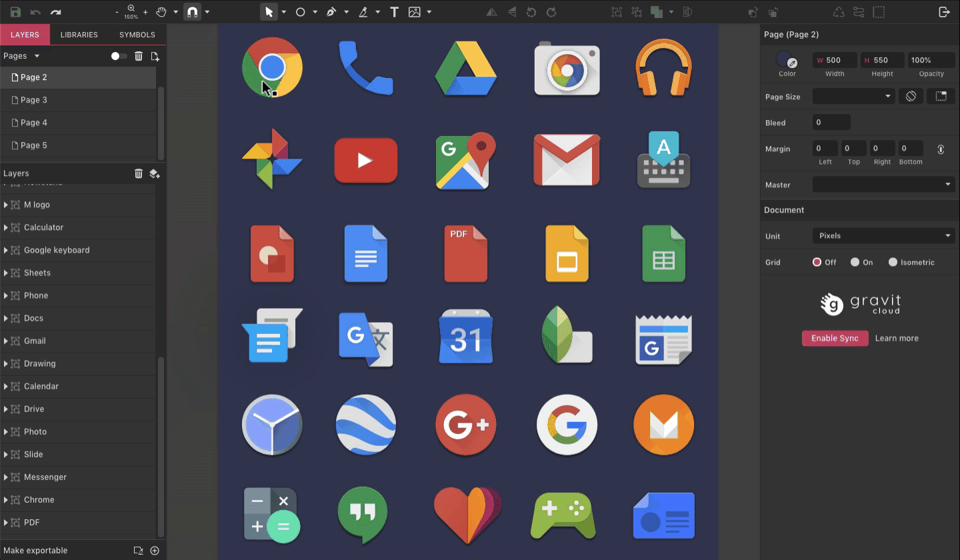The width and height of the screenshot is (960, 560).
Task: Switch to the LIBRARIES tab
Action: coord(79,35)
